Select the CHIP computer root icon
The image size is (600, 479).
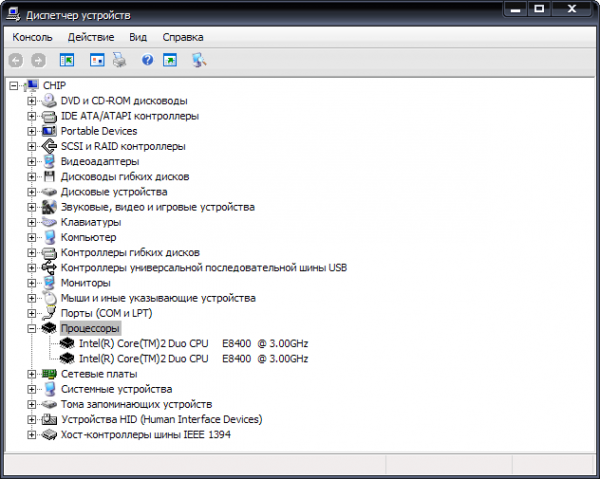(x=31, y=85)
